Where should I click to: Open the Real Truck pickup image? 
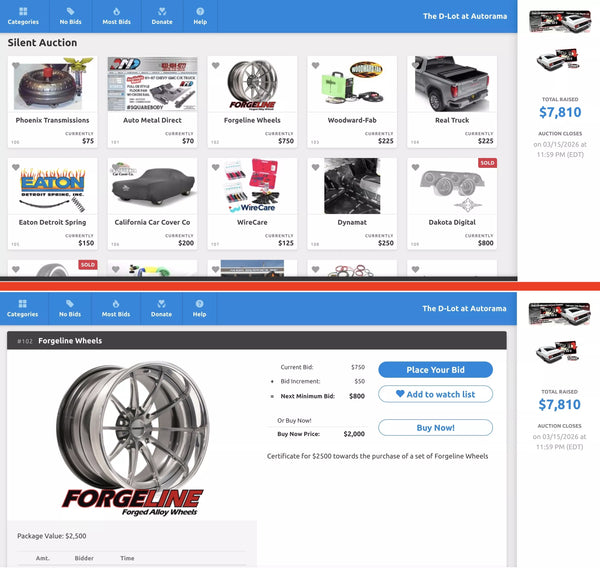(x=452, y=84)
